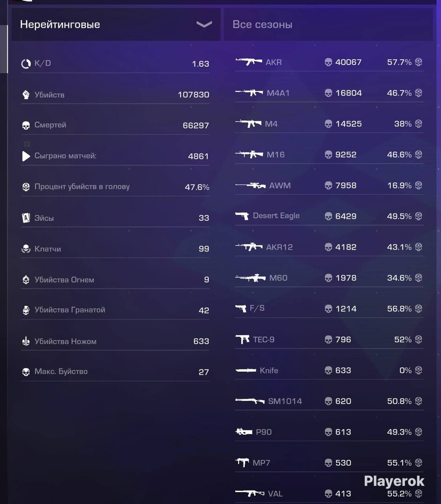441x504 pixels.
Task: Open the Нерейтинговые mode dropdown
Action: pos(116,24)
